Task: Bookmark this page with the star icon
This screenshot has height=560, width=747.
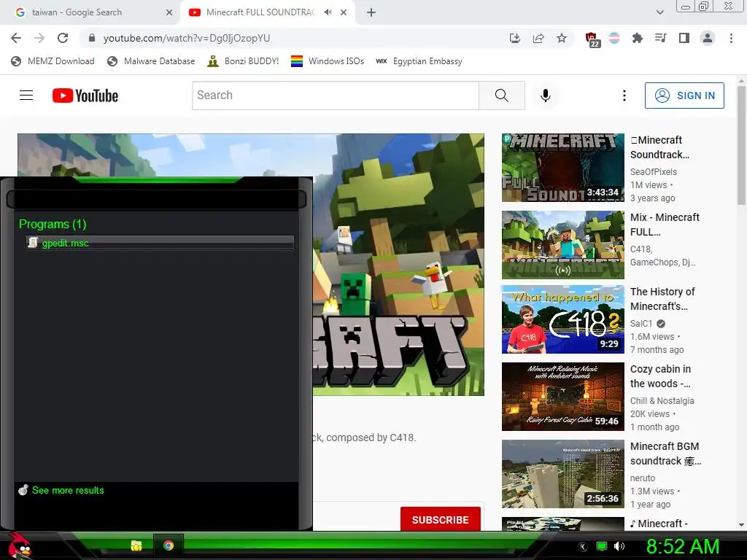Action: 562,38
